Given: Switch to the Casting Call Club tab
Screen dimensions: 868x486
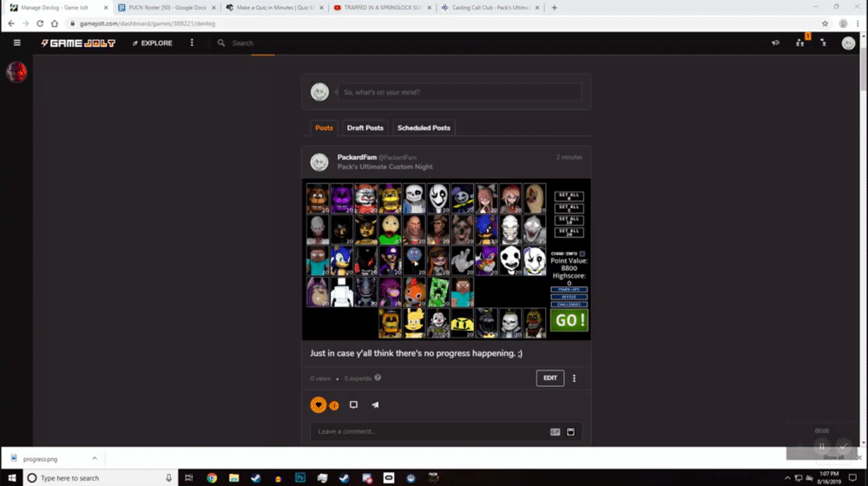Looking at the screenshot, I should (490, 8).
